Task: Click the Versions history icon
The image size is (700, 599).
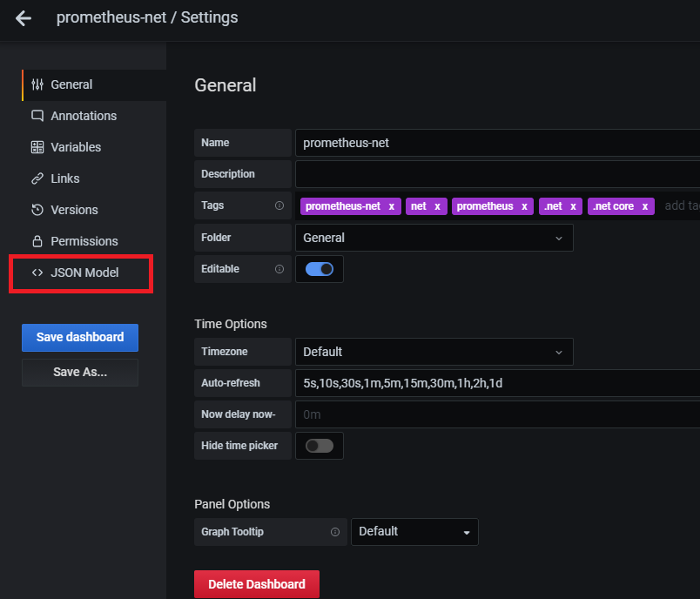Action: (x=37, y=210)
